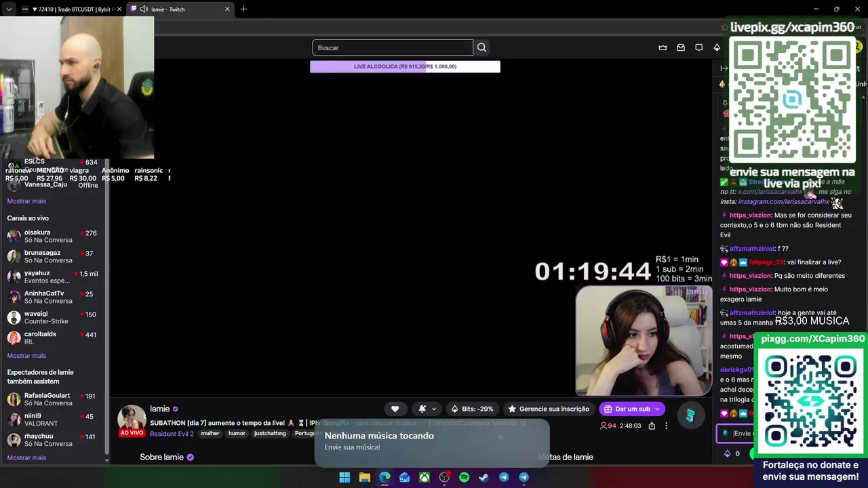868x488 pixels.
Task: Click Gerencie sua inscrição button
Action: coord(549,409)
